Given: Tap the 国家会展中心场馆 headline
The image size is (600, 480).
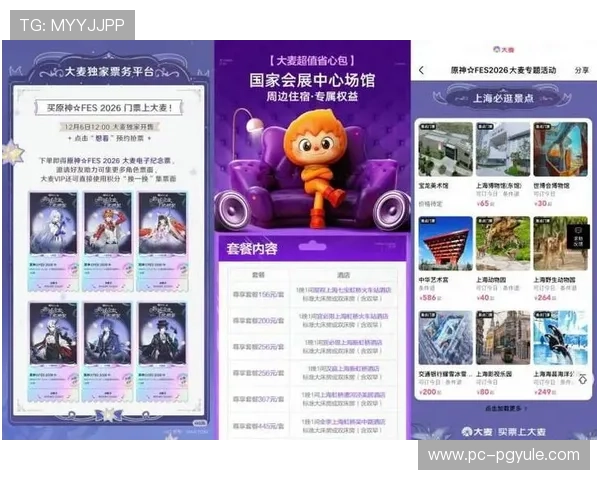Looking at the screenshot, I should 312,80.
